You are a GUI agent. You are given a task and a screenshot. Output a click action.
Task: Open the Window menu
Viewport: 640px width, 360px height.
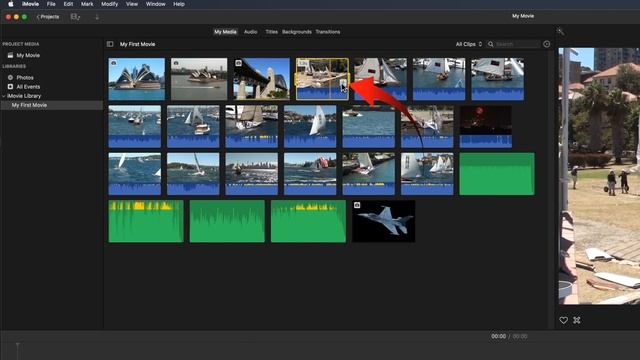tap(156, 4)
